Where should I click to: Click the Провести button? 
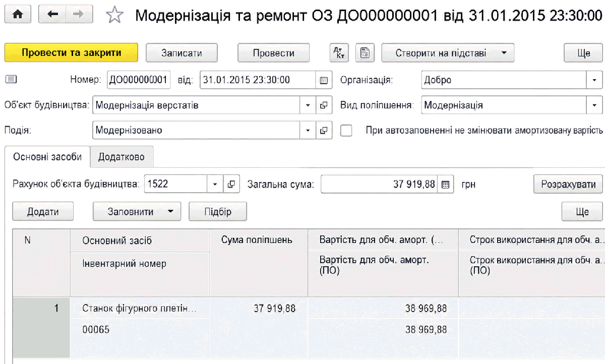pos(274,52)
